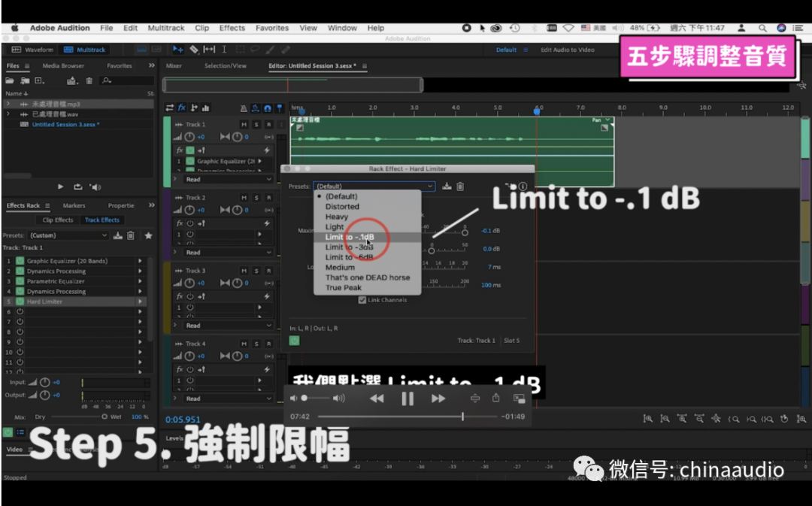Switch to Multitrack view

(x=85, y=50)
